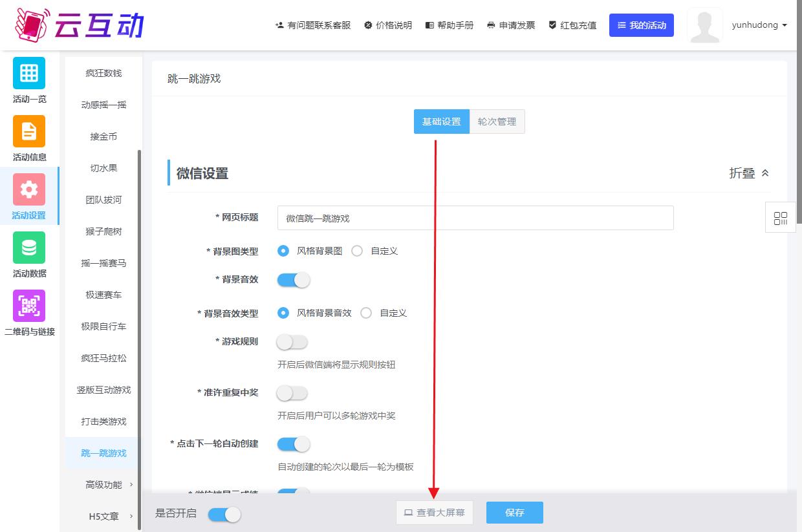Open 团队拔河 menu item
The image size is (802, 532).
(x=103, y=200)
